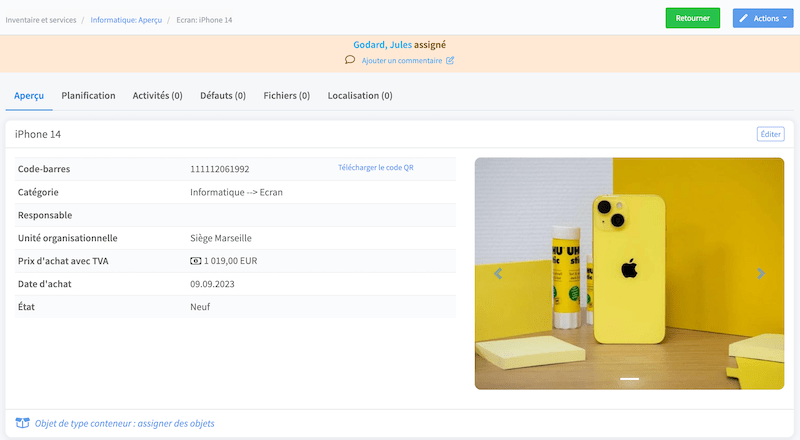Click the Unité organisationnelle label
Screen dimensions: 800x440
67,238
